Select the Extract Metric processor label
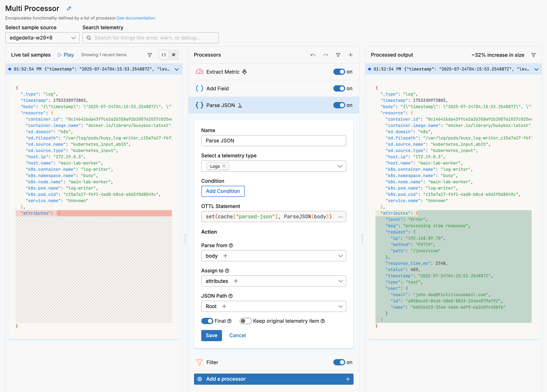This screenshot has width=547, height=392. tap(223, 72)
